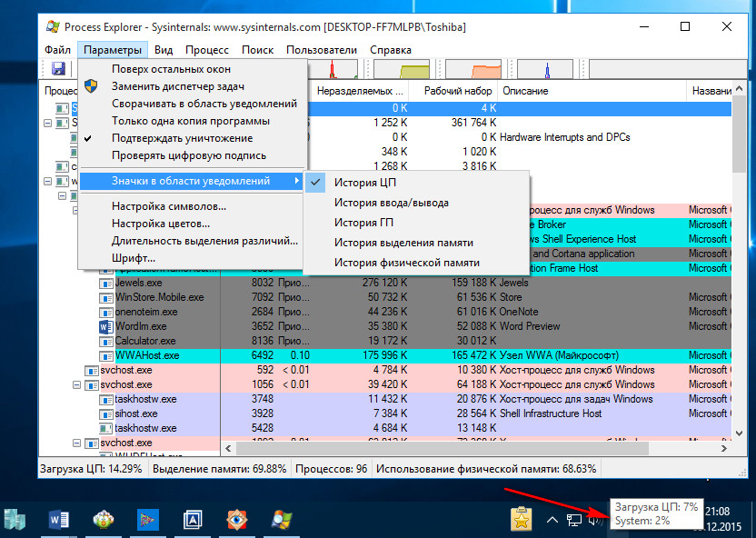Enable Проверять цифровую подпись option
756x538 pixels.
pos(193,155)
